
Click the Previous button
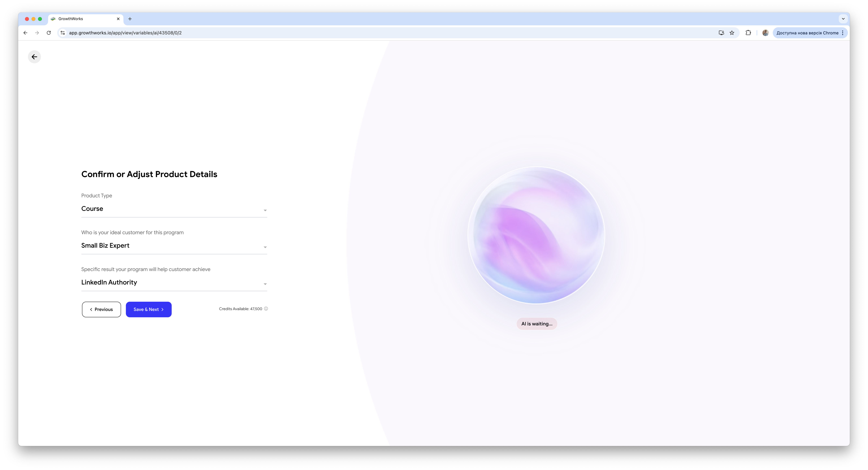tap(101, 309)
